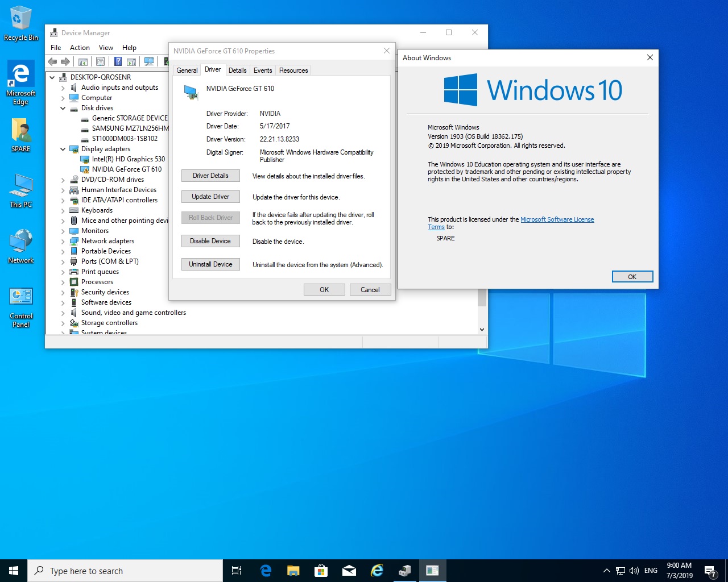The width and height of the screenshot is (728, 582).
Task: Click the Disable Device button
Action: pos(210,241)
